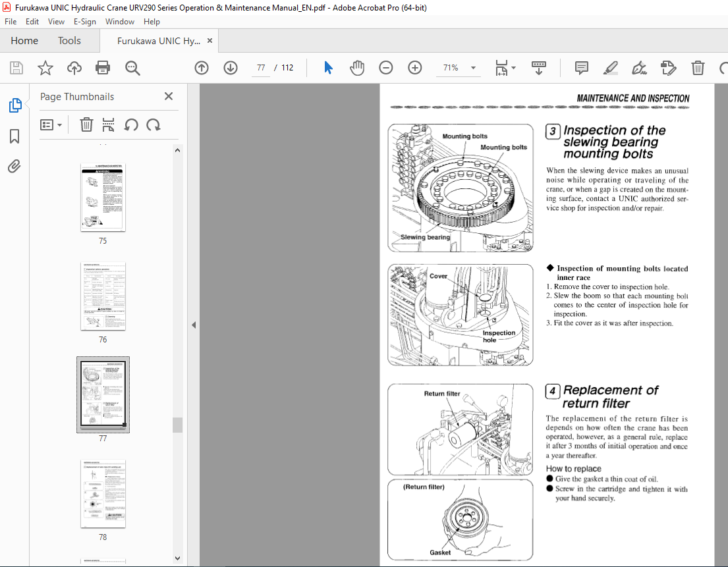The height and width of the screenshot is (567, 728).
Task: Open the Find text magnifier tool
Action: click(x=132, y=68)
